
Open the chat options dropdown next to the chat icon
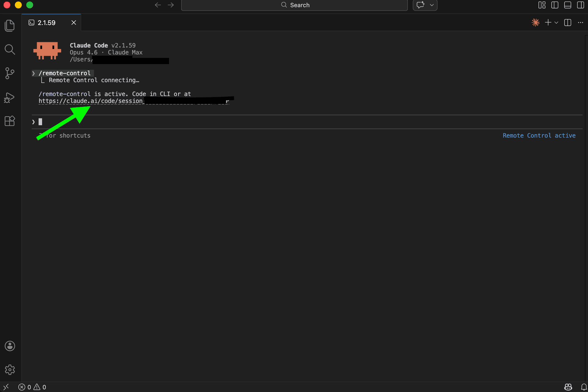(x=432, y=5)
